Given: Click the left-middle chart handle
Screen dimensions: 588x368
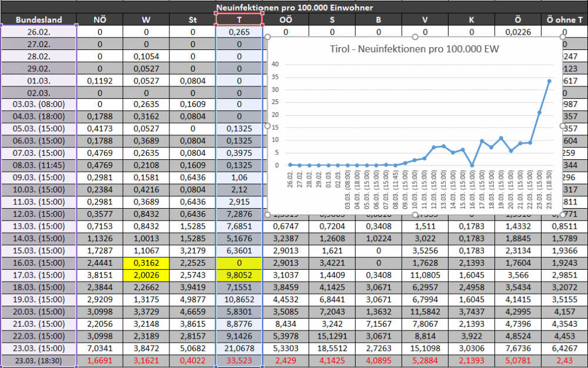Looking at the screenshot, I should (x=268, y=126).
